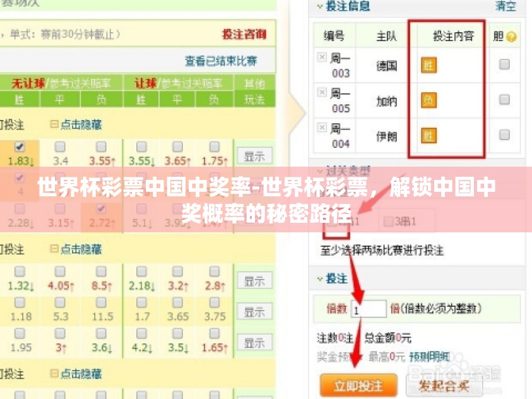This screenshot has width=532, height=399.
Task: Click the 立即投注 button
Action: click(x=358, y=386)
